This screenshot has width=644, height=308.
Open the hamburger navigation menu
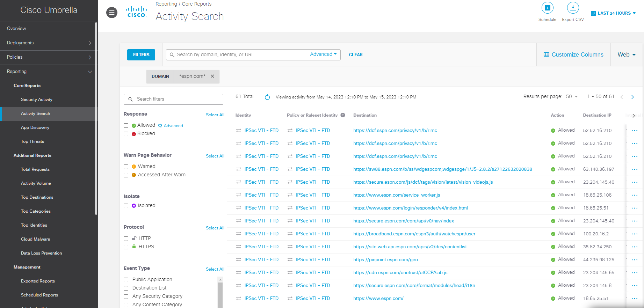pyautogui.click(x=112, y=13)
